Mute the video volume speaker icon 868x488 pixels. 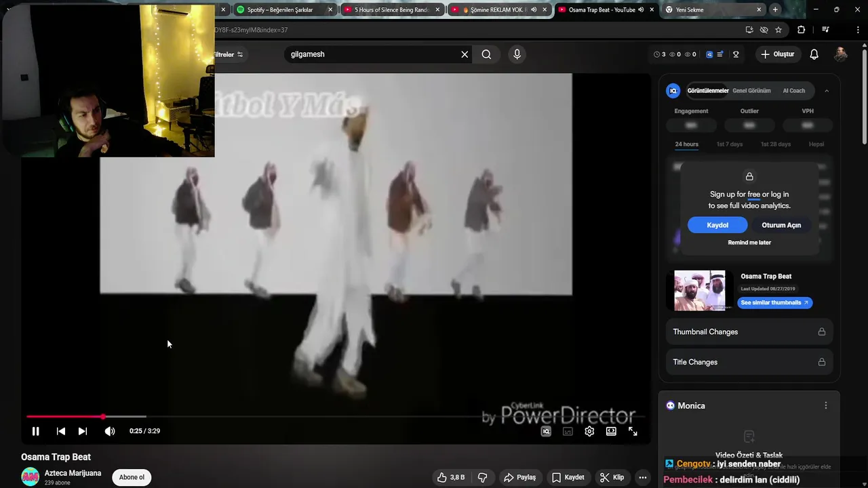(109, 431)
